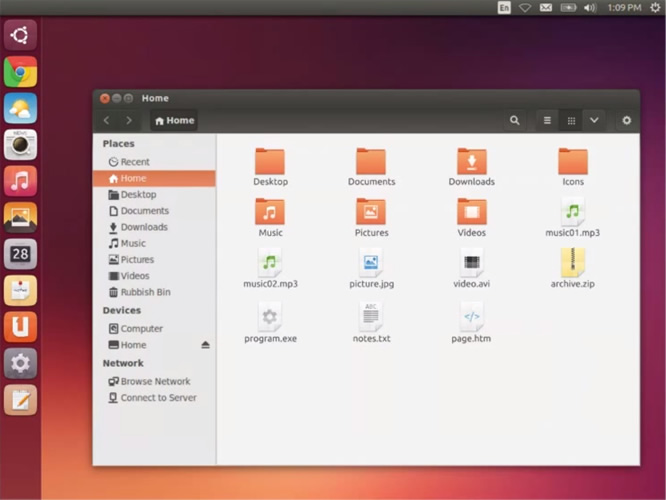Click the back navigation arrow

(x=107, y=120)
